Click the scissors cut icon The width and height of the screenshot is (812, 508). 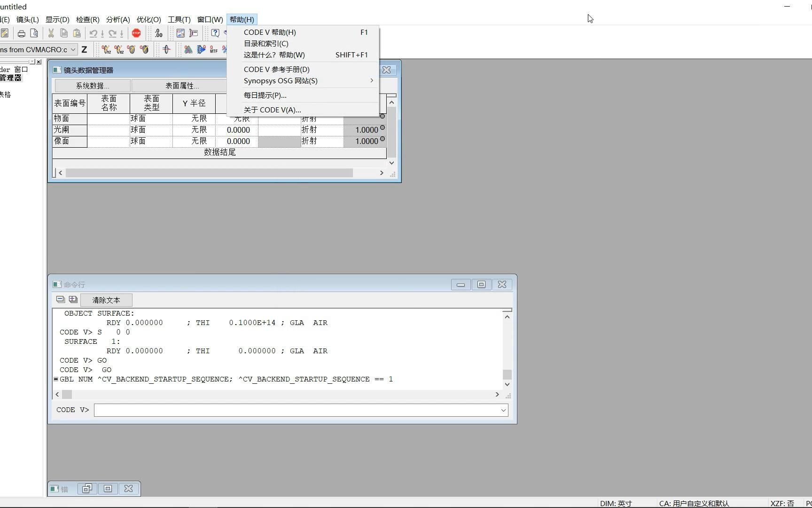point(50,33)
